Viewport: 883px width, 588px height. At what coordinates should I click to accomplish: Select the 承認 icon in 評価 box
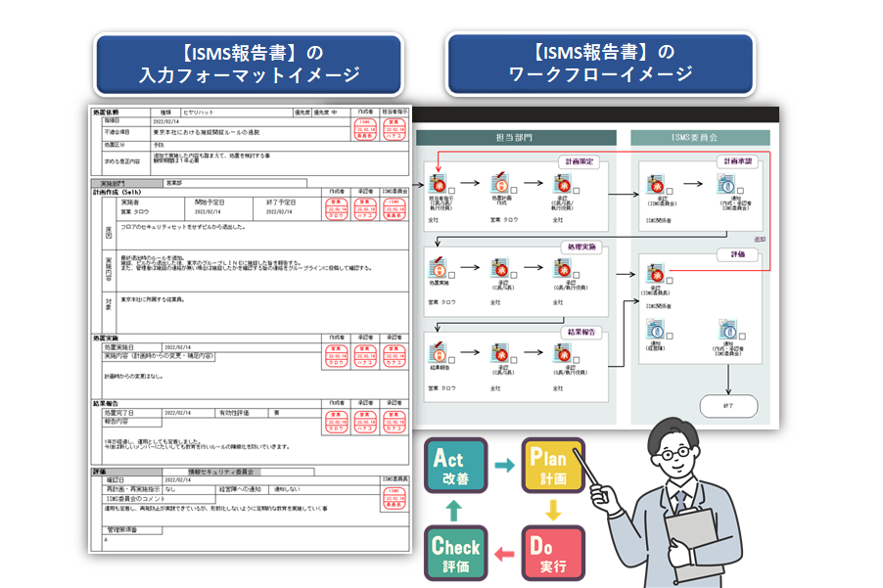click(656, 275)
